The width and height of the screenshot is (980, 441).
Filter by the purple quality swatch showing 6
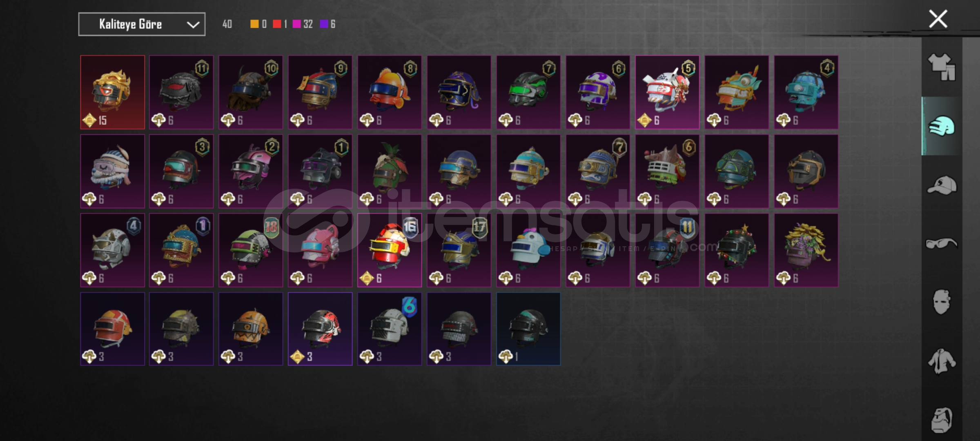(324, 24)
